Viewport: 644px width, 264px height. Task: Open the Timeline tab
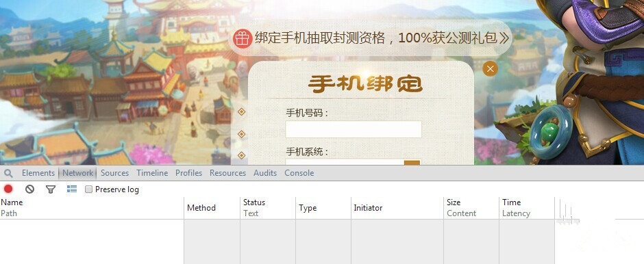tap(152, 173)
